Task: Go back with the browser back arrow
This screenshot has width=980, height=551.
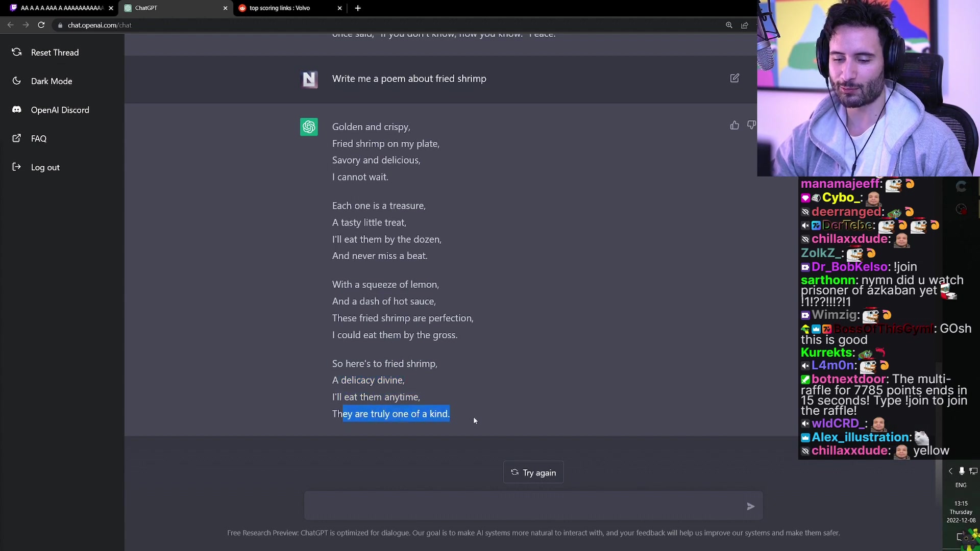Action: [10, 25]
